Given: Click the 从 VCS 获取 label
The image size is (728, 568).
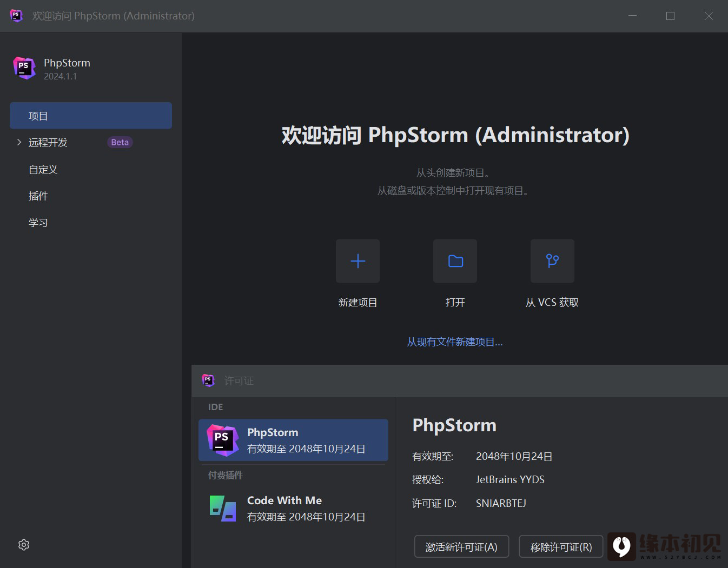Looking at the screenshot, I should tap(552, 303).
